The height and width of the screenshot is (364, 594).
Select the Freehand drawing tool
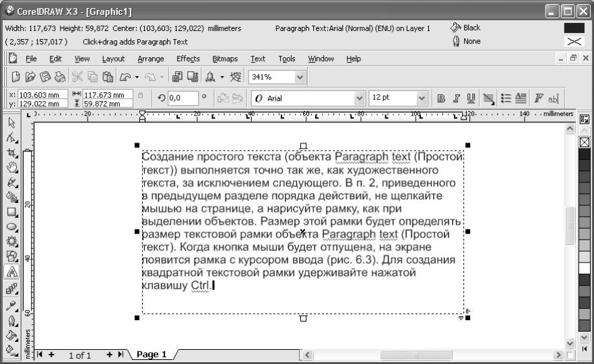pos(11,182)
